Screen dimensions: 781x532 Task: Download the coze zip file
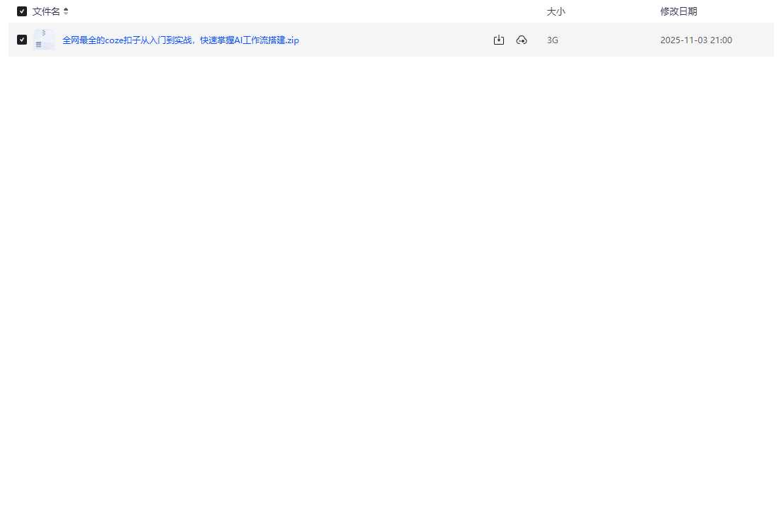click(499, 40)
